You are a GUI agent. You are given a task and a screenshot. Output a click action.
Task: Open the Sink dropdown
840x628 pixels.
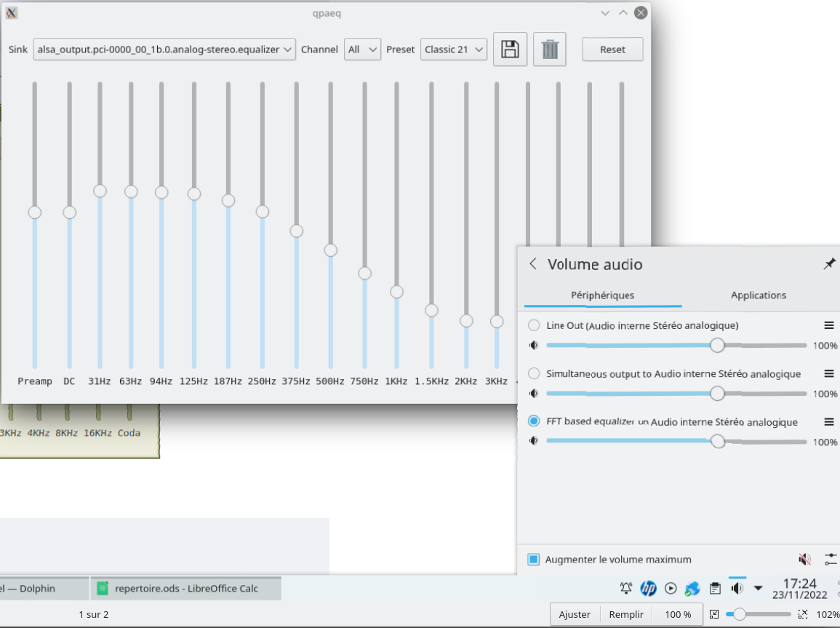point(164,49)
